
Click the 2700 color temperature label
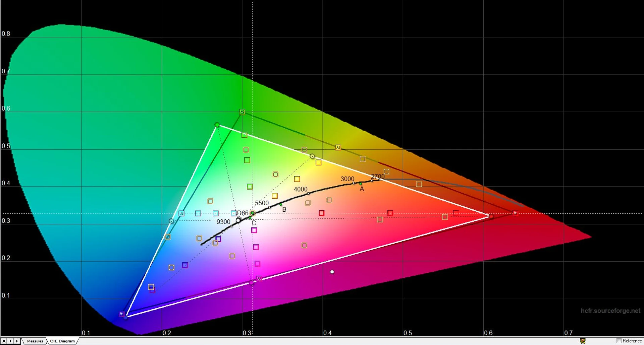[378, 177]
